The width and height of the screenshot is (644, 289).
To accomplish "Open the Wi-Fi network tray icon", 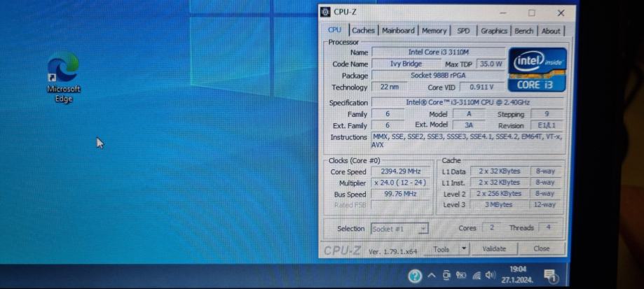I will coord(477,276).
